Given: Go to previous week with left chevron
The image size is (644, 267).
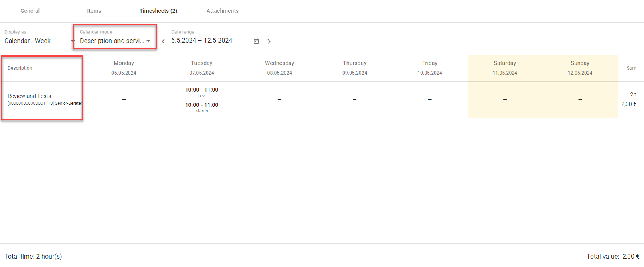Looking at the screenshot, I should tap(163, 41).
